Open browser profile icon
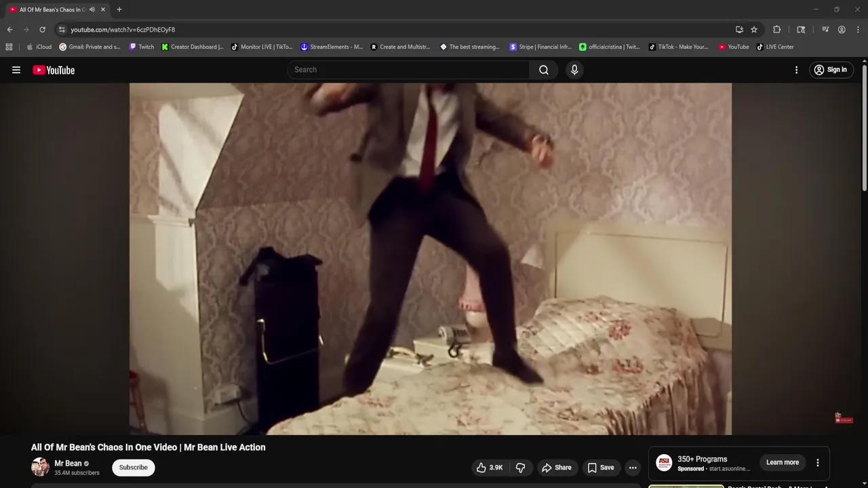 click(842, 30)
